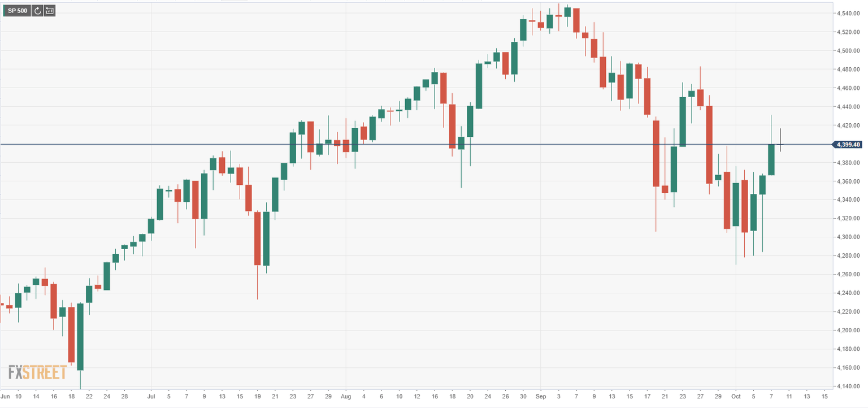Viewport: 868px width, 408px height.
Task: Click the FXStreet watermark logo
Action: (x=38, y=372)
